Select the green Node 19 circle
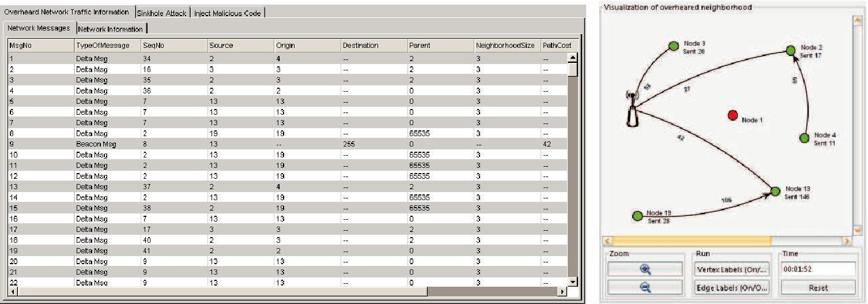868x304 pixels. click(637, 216)
